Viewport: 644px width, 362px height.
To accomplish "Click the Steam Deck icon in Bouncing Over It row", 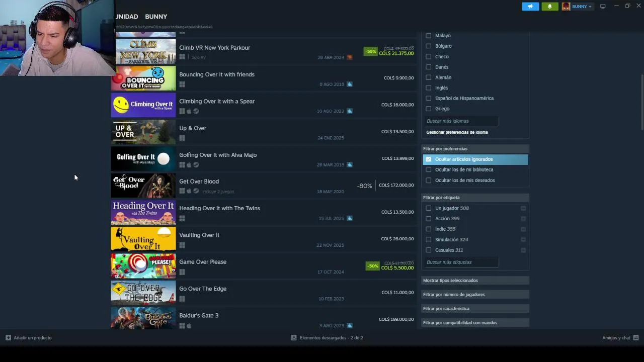I will 350,84.
